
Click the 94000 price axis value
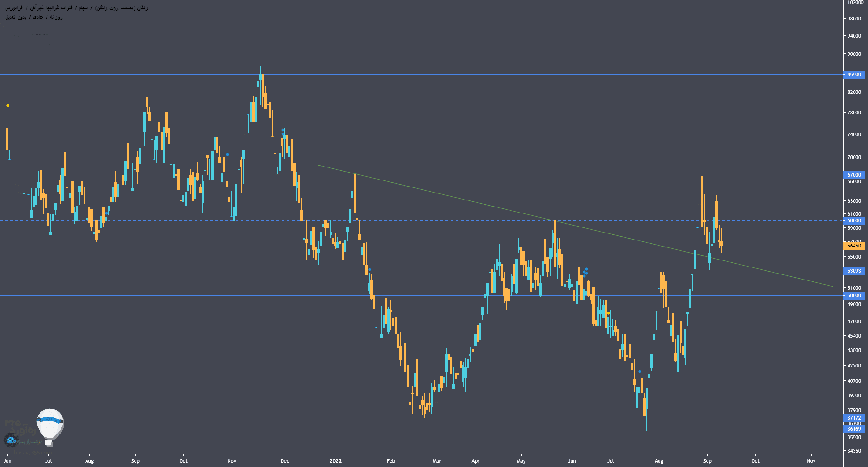[855, 36]
